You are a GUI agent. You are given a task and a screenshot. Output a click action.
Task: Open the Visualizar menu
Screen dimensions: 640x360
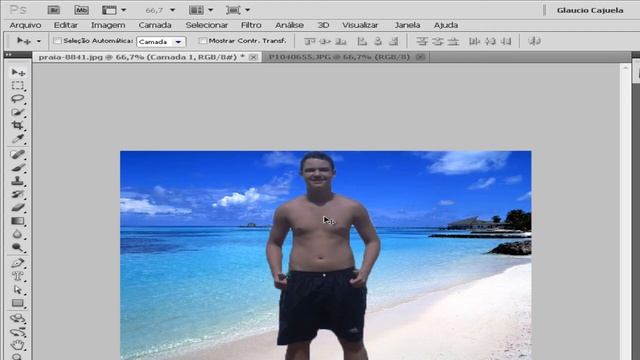point(360,25)
